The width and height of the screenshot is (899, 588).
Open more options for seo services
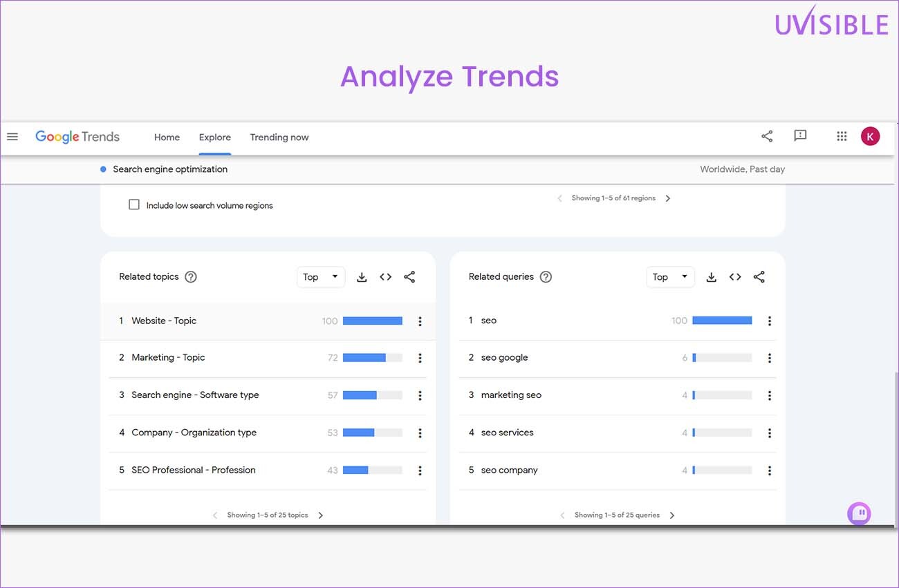(770, 433)
